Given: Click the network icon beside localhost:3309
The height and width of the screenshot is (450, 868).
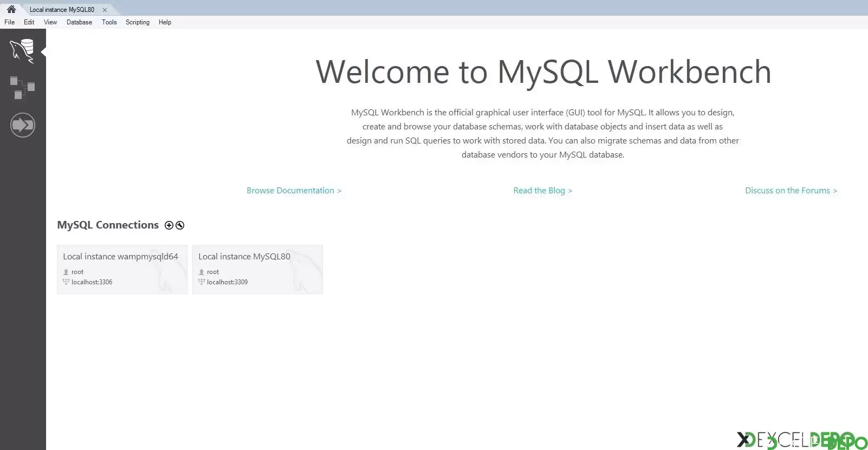Looking at the screenshot, I should click(202, 282).
